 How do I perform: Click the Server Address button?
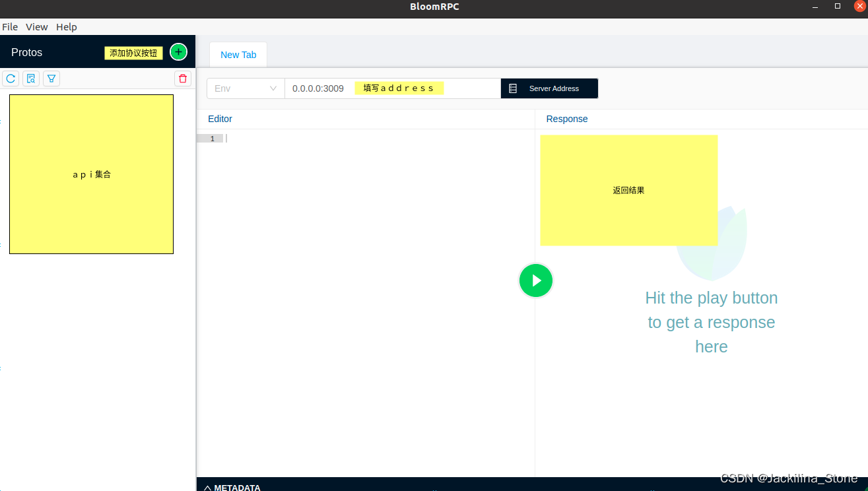tap(549, 88)
